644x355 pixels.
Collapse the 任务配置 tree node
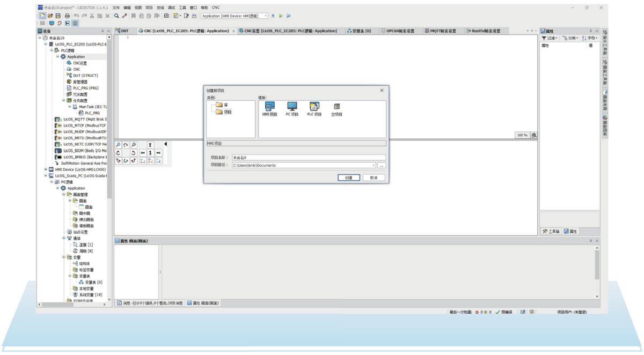click(x=63, y=100)
